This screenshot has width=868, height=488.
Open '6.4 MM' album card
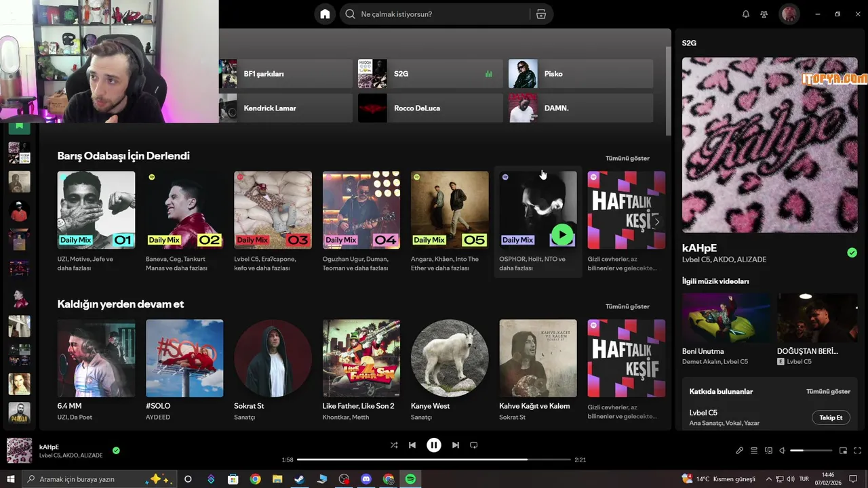coord(96,371)
